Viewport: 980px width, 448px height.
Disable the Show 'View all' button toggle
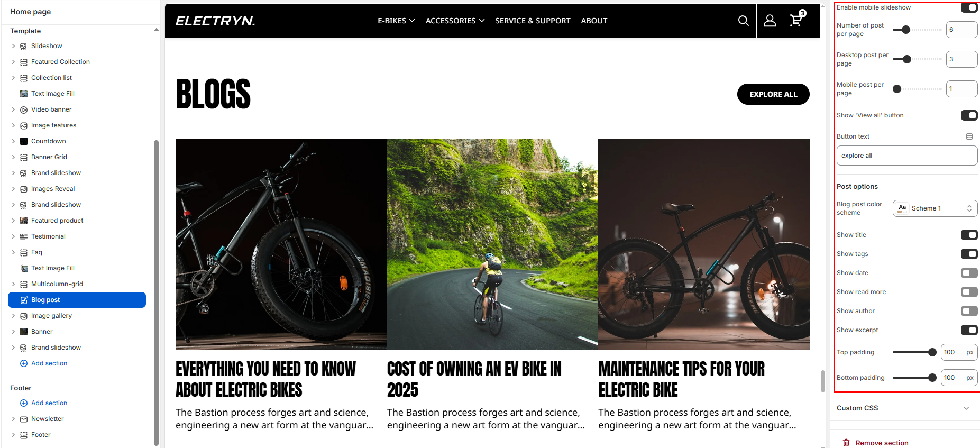[969, 115]
